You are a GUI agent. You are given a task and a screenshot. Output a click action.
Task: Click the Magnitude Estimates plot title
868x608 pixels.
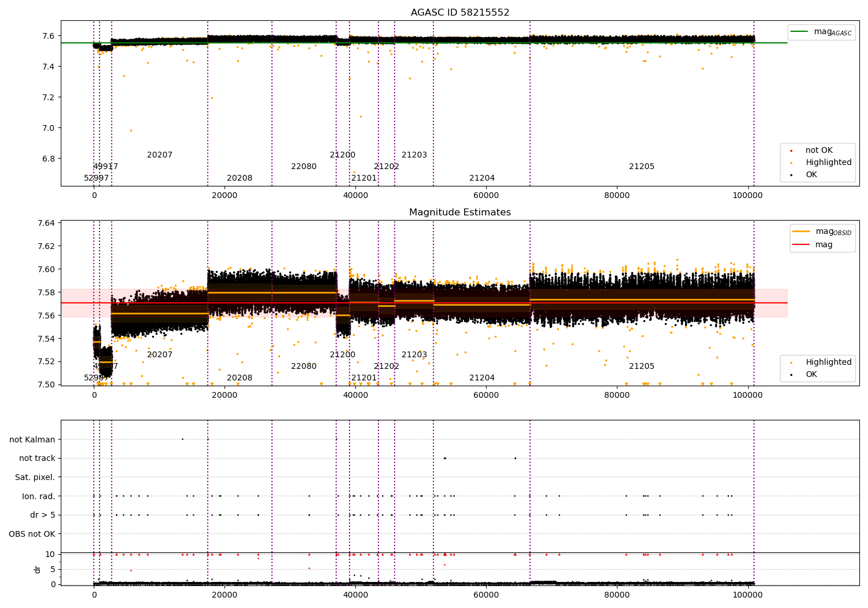point(460,213)
